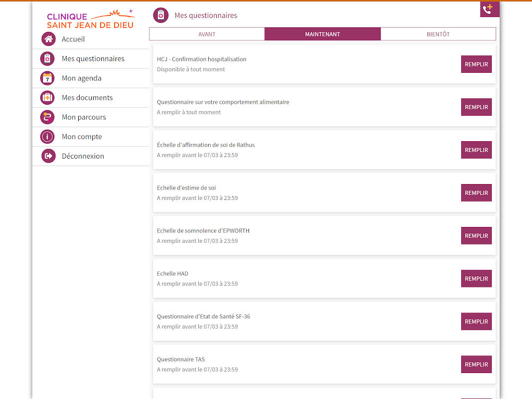532x399 pixels.
Task: Select the MAINTENANT tab
Action: pos(322,34)
